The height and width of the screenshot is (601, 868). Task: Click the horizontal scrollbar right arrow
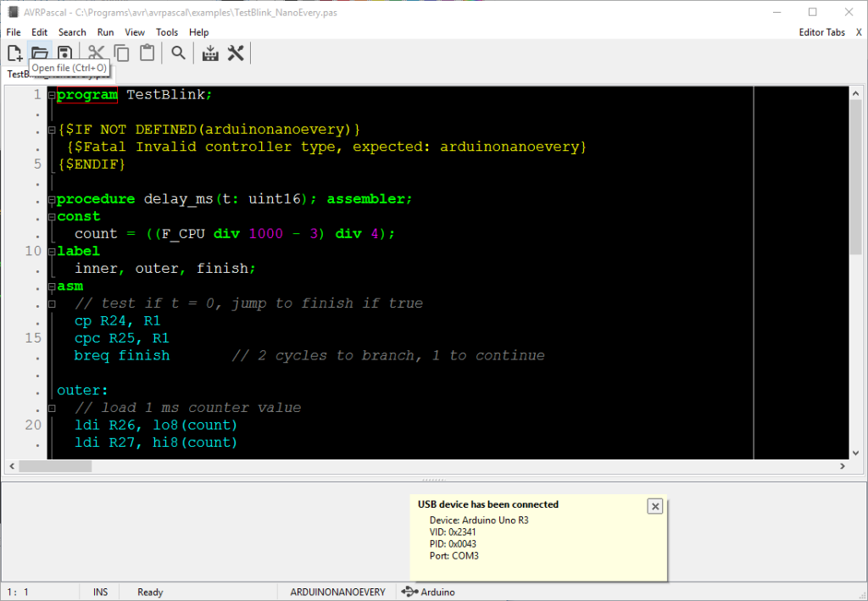coord(843,466)
